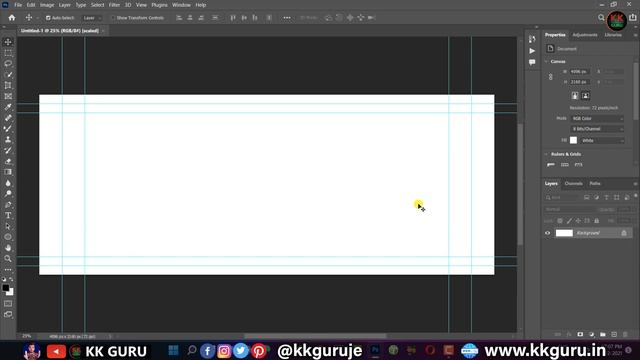
Task: Select the Ellipse shape tool
Action: point(8,237)
